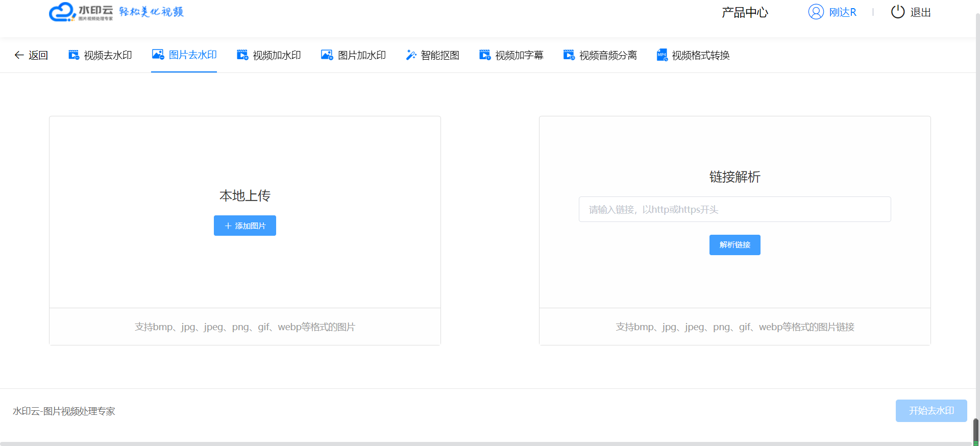Click username 刚达R
This screenshot has height=446, width=980.
tap(843, 12)
